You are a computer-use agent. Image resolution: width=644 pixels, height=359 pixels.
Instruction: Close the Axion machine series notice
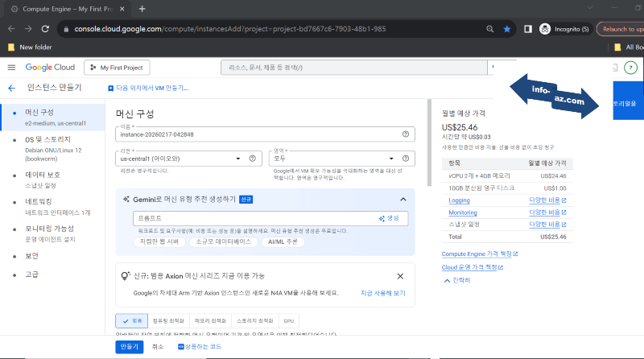400,276
